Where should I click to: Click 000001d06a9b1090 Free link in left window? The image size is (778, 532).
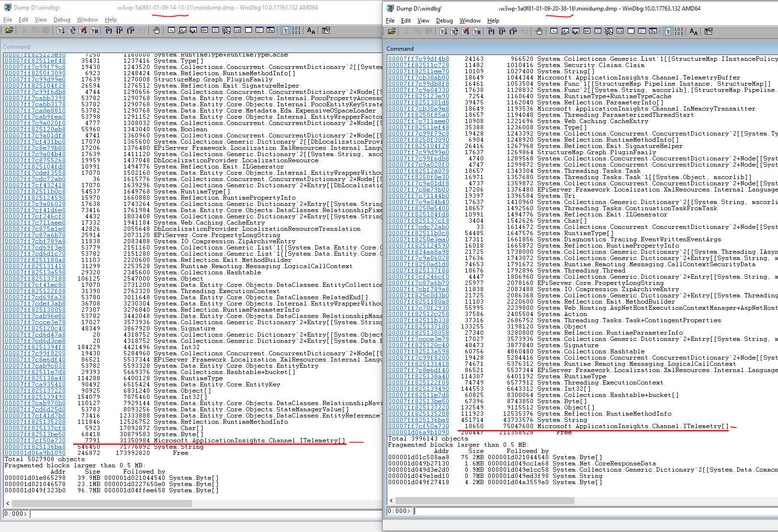[x=35, y=453]
